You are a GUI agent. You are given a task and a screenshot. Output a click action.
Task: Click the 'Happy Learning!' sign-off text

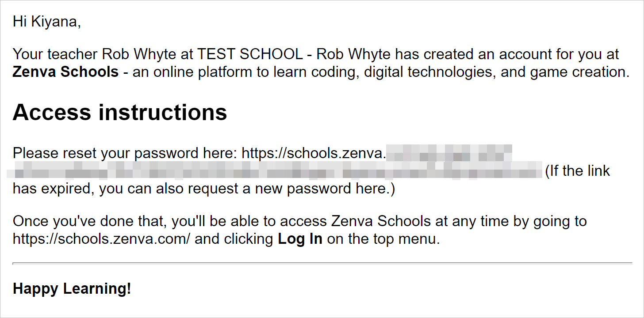[x=72, y=288]
